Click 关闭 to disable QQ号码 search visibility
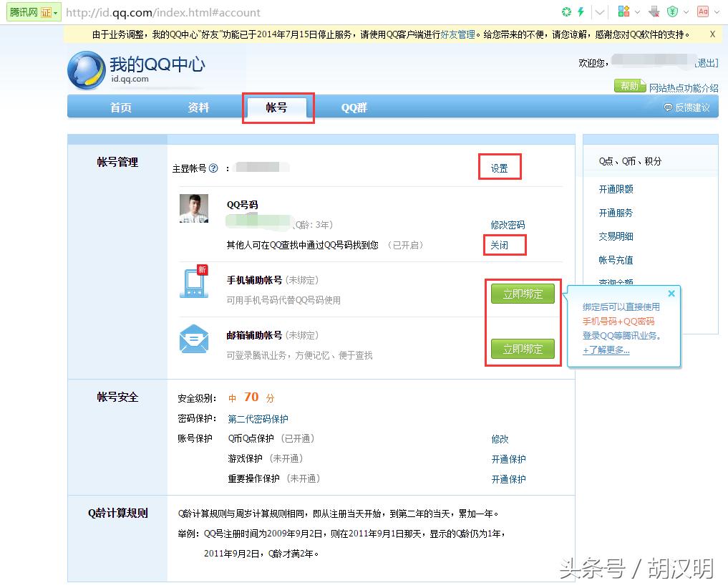Image resolution: width=728 pixels, height=588 pixels. click(504, 244)
